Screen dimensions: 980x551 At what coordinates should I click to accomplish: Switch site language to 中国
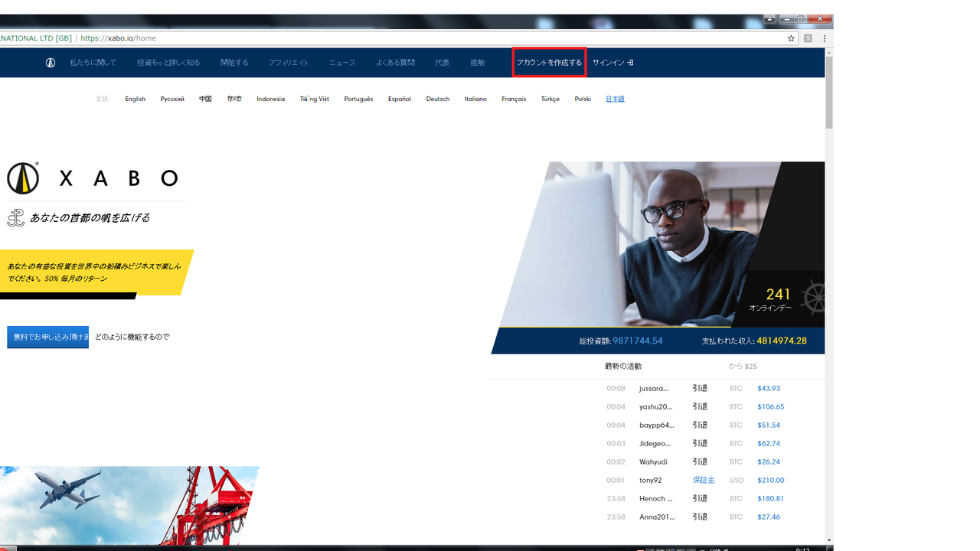pos(205,99)
